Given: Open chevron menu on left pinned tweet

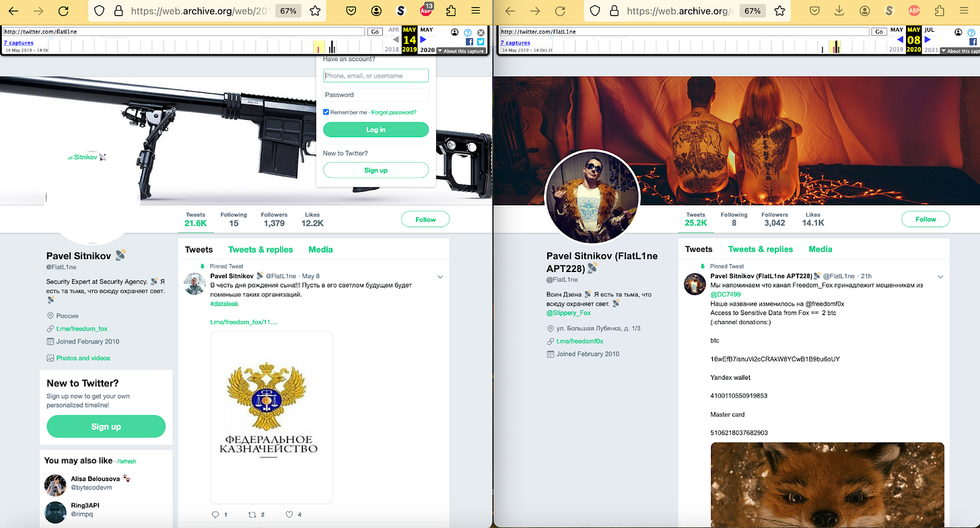Looking at the screenshot, I should pyautogui.click(x=440, y=277).
